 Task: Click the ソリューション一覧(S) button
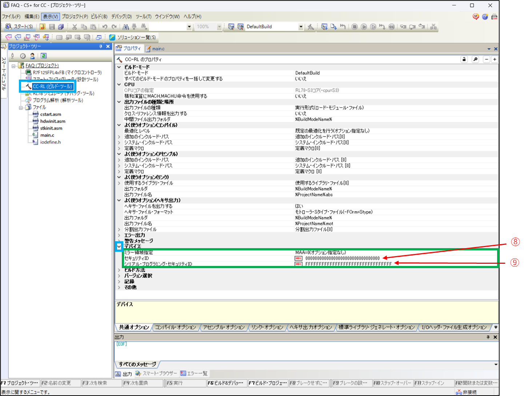[133, 37]
